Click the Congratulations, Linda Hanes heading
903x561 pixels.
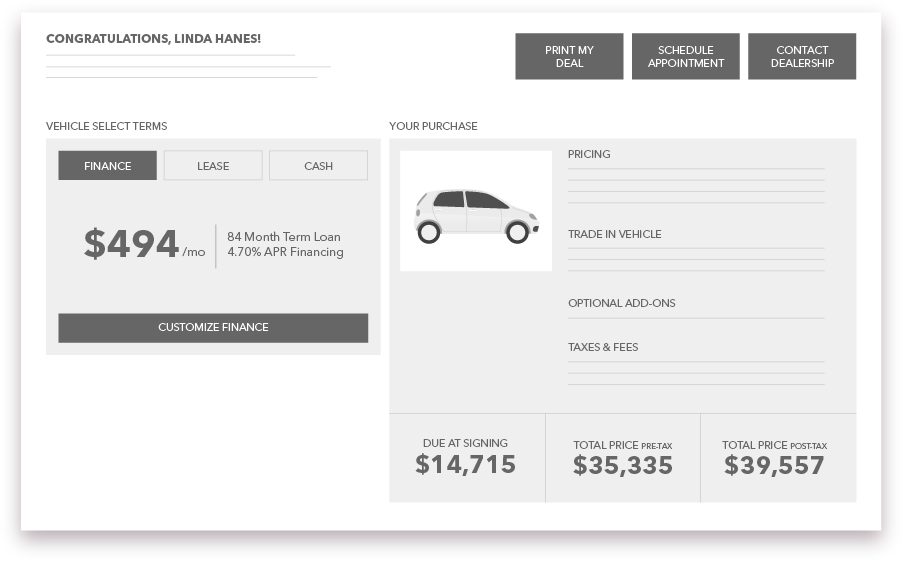pos(153,39)
